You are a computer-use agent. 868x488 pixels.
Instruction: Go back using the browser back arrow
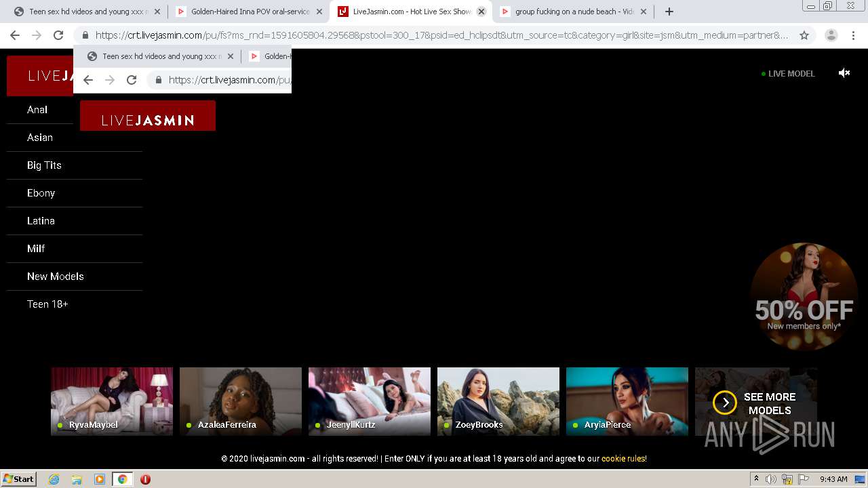pos(15,35)
